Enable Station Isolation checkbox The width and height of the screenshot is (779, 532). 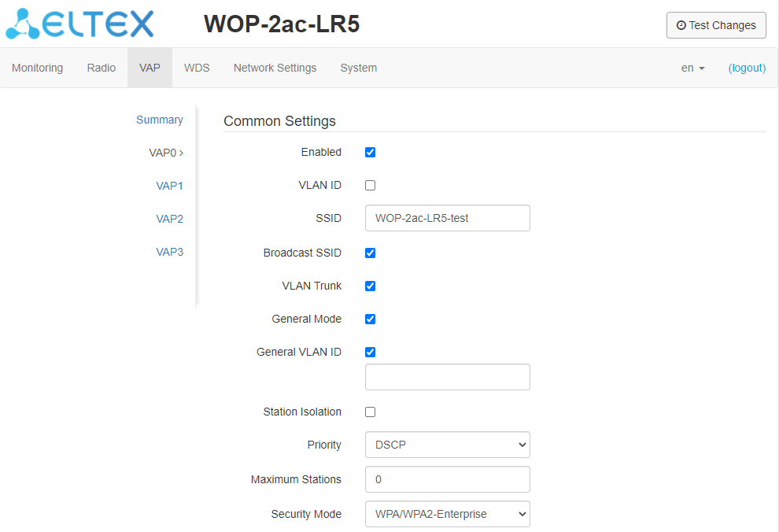370,412
